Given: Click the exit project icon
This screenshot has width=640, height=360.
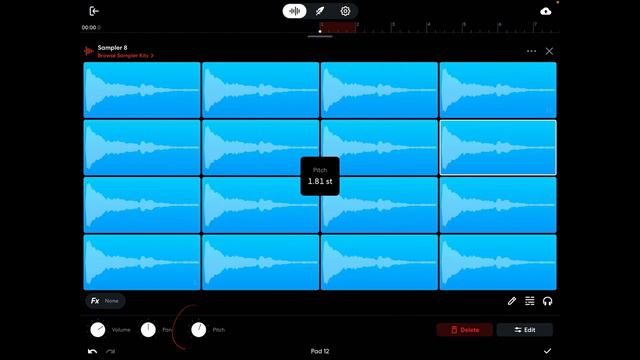Looking at the screenshot, I should (x=94, y=11).
